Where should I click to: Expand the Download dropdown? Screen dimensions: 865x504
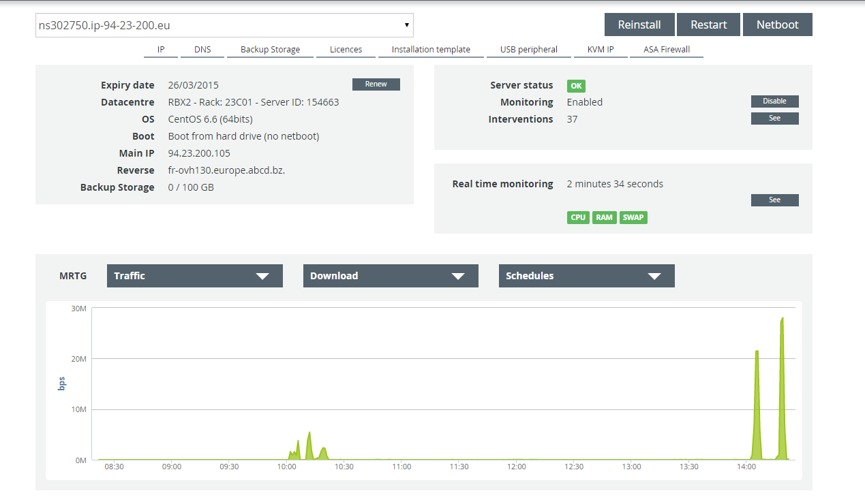[391, 276]
